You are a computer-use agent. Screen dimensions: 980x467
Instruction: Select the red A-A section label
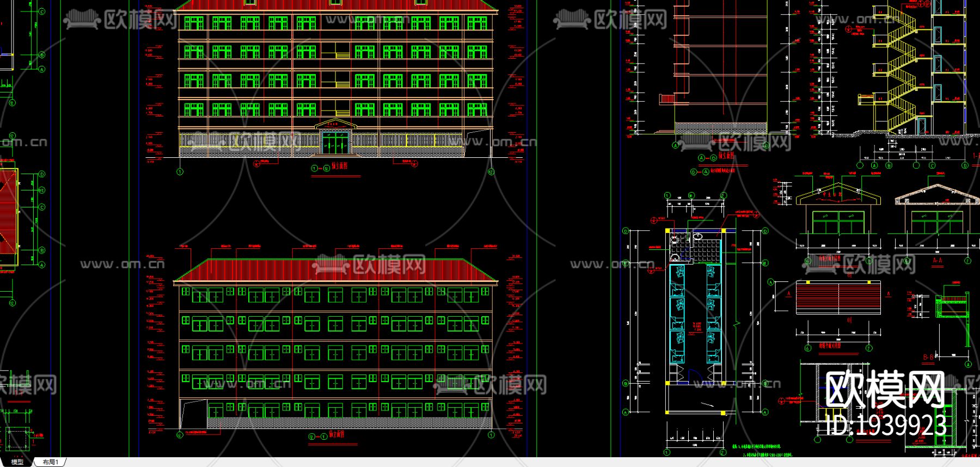[x=937, y=261]
